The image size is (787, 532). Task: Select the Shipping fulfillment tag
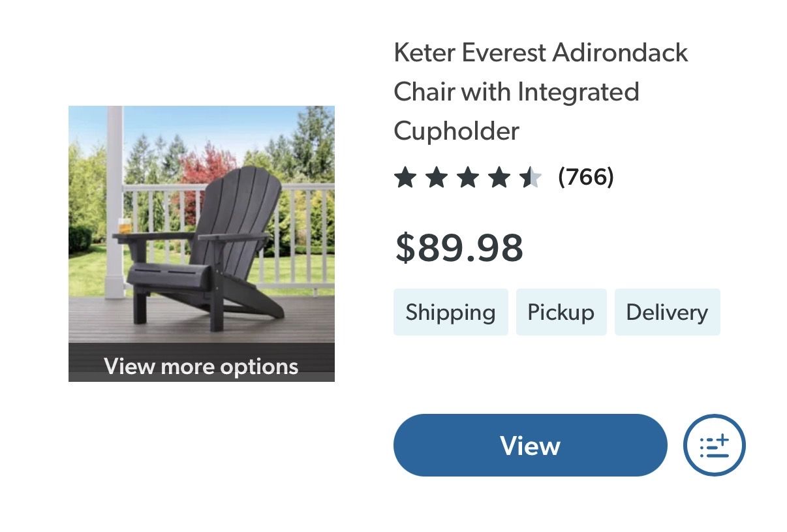click(x=450, y=312)
